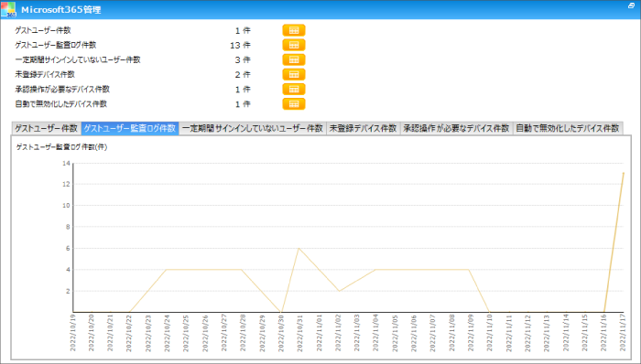641x364 pixels.
Task: Open the 一定期間サインインしていないユーザー件数 tab
Action: [252, 128]
